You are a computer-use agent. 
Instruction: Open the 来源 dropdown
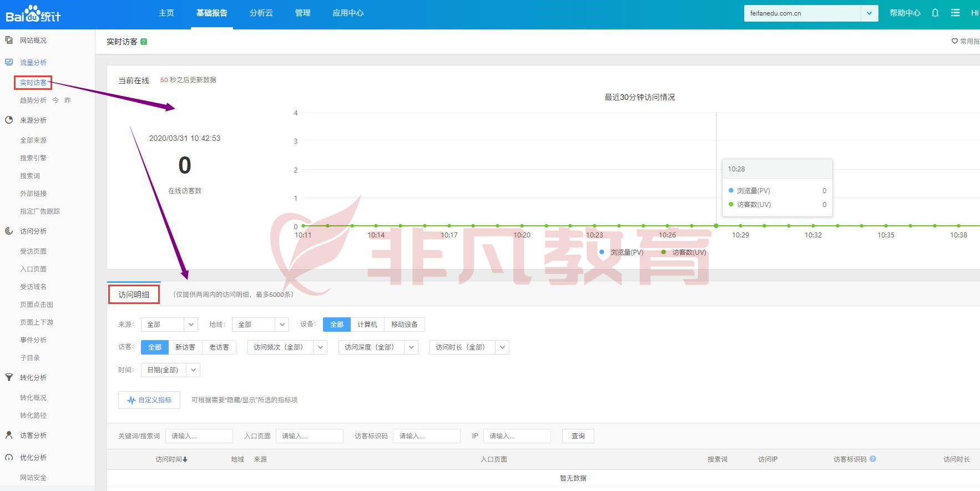coord(170,324)
